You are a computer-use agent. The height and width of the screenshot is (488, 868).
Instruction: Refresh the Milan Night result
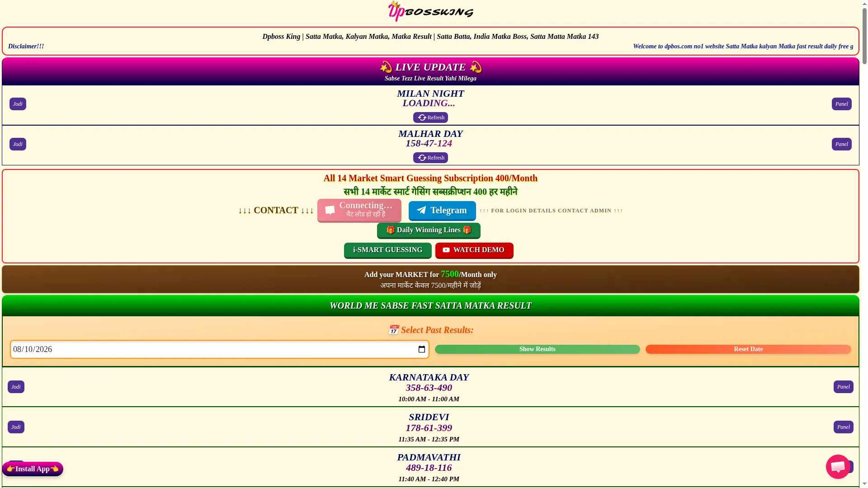pyautogui.click(x=430, y=117)
